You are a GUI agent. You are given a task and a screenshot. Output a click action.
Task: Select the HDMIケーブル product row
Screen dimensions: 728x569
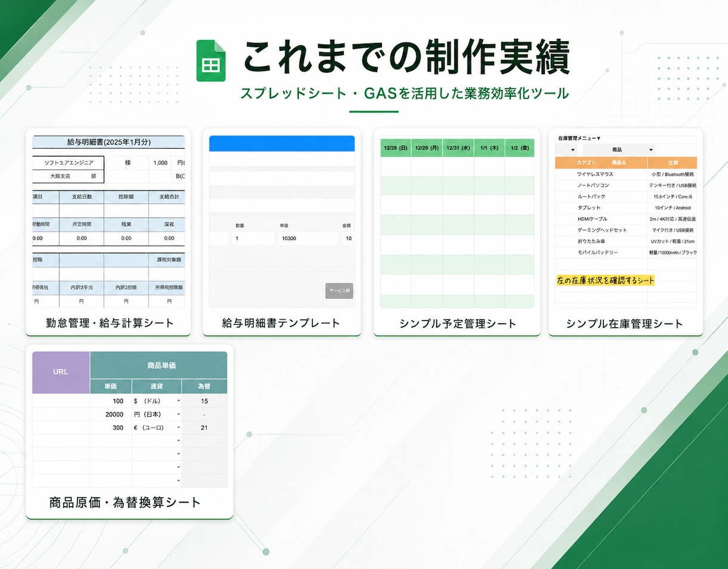(x=626, y=219)
